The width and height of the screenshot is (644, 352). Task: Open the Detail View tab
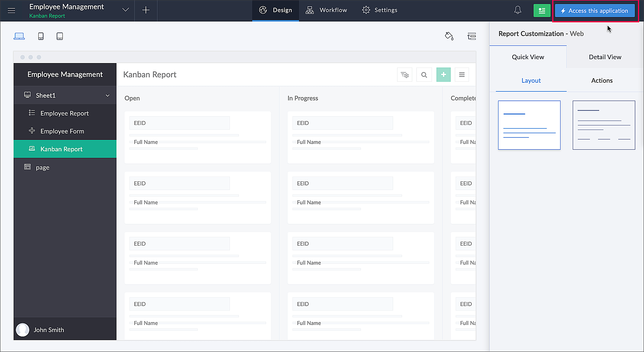click(x=605, y=57)
